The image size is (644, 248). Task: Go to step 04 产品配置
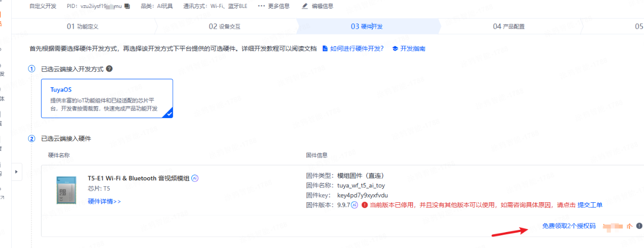(509, 26)
